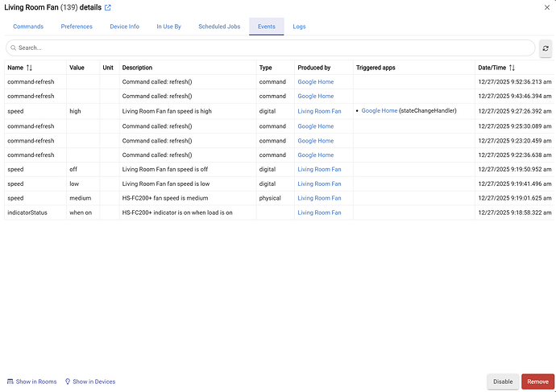Click the search magnifier icon
The width and height of the screenshot is (556, 392).
pos(13,48)
